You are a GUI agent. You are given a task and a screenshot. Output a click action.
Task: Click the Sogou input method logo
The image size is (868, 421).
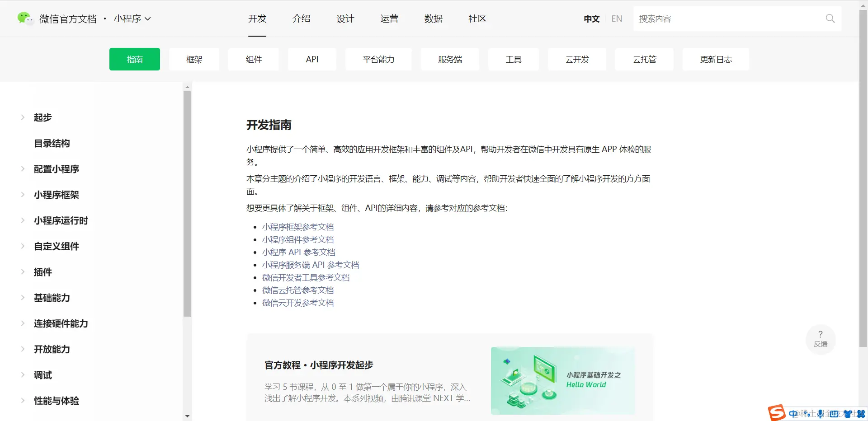[777, 413]
